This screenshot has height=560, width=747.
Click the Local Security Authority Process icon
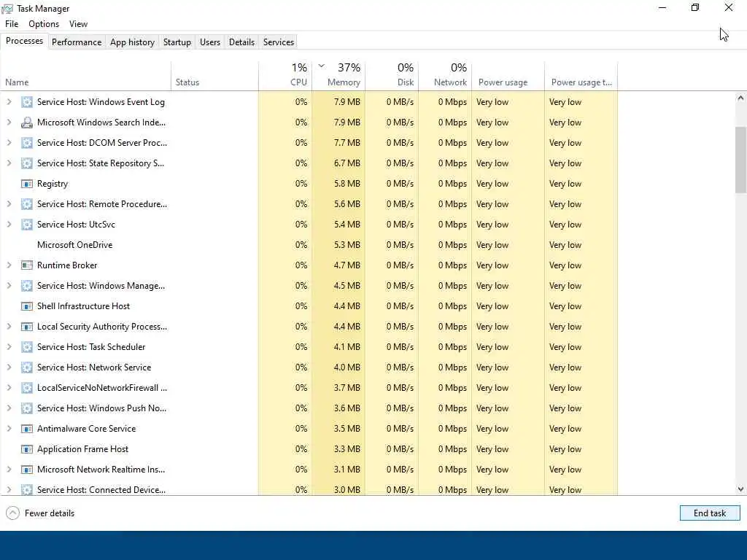[x=27, y=327]
